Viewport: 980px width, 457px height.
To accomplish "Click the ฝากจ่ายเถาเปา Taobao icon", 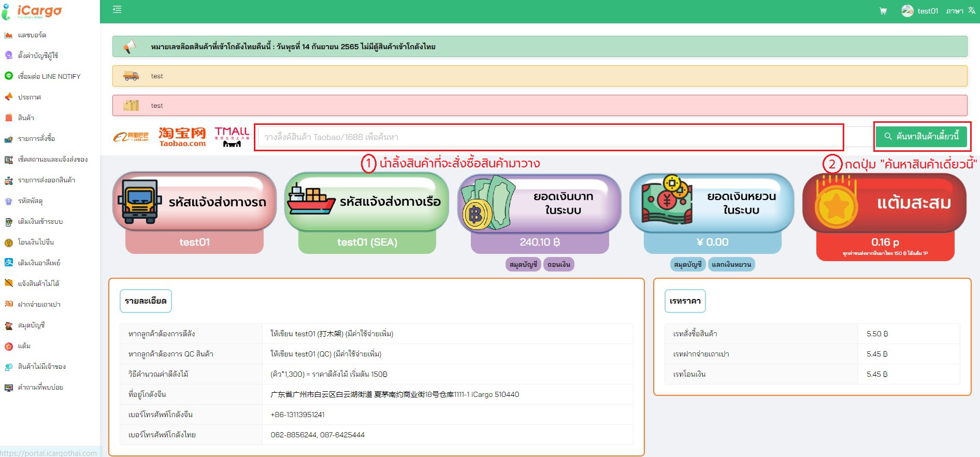I will pyautogui.click(x=8, y=304).
